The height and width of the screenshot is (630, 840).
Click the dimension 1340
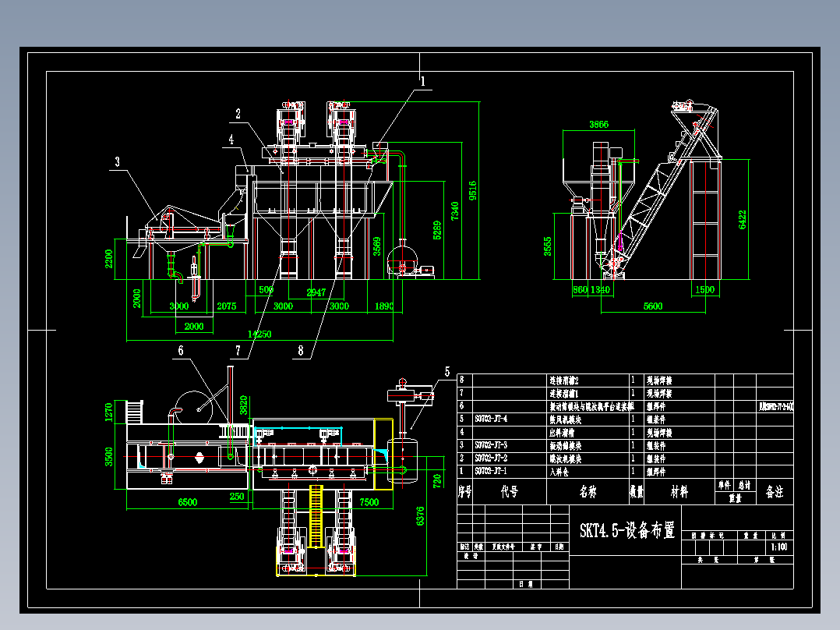tap(601, 289)
